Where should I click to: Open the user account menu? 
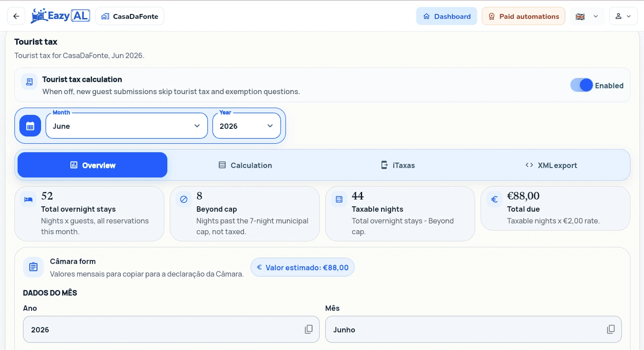[623, 16]
